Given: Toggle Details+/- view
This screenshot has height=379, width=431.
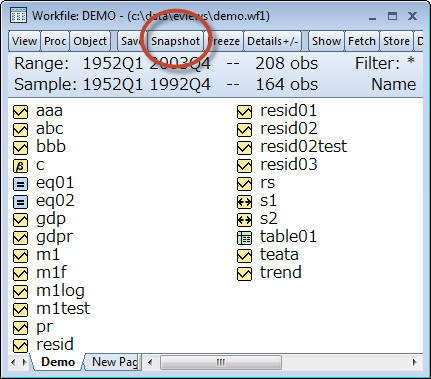Looking at the screenshot, I should coord(273,41).
